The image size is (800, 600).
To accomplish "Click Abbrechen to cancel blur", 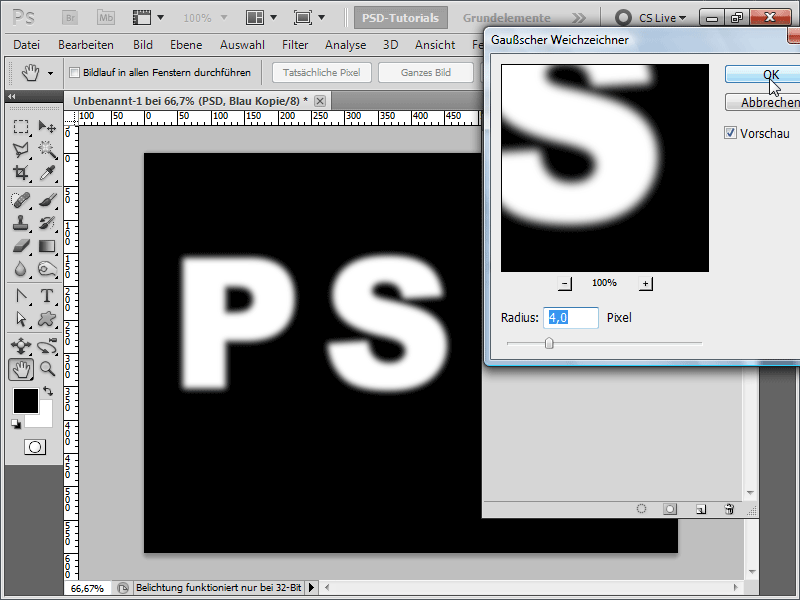I will point(763,102).
